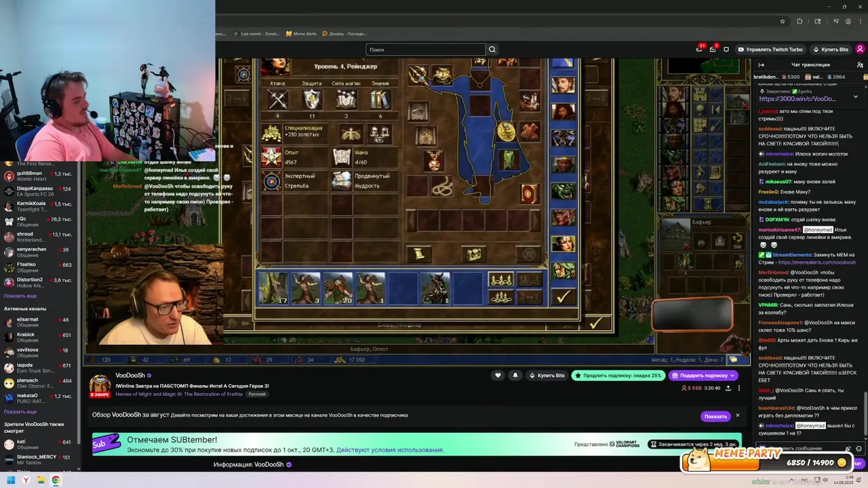Click the Defense shield skill icon
This screenshot has height=488, width=868.
pos(312,100)
